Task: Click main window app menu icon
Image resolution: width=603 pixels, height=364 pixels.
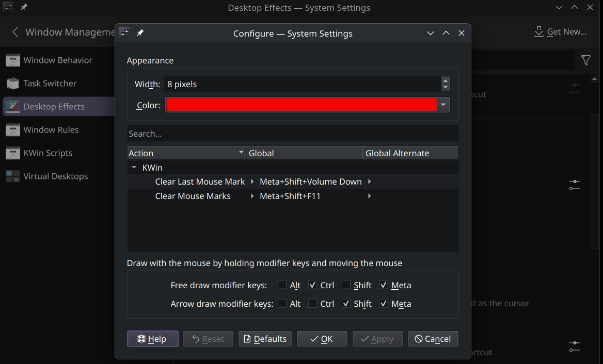Action: (x=8, y=7)
